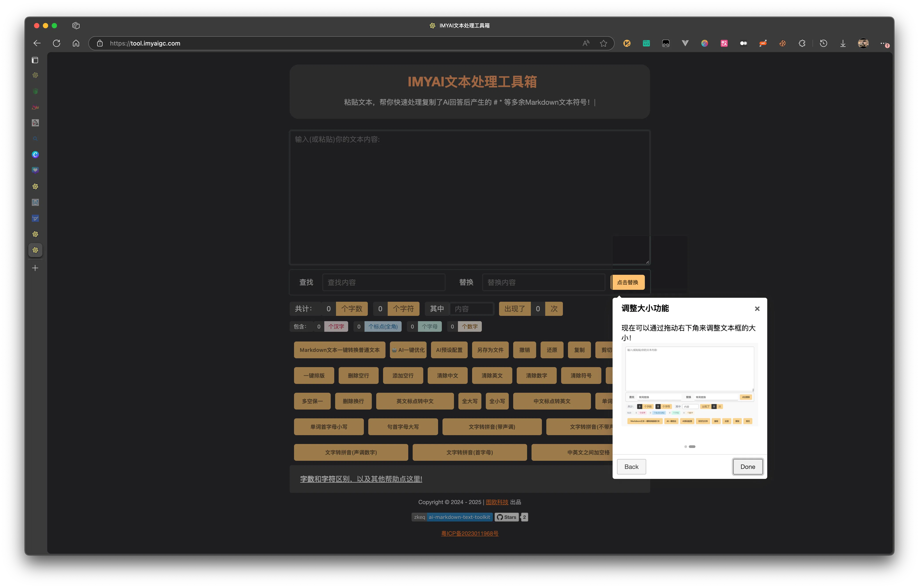
Task: Switch to the green shield sidebar tab
Action: pos(35,91)
